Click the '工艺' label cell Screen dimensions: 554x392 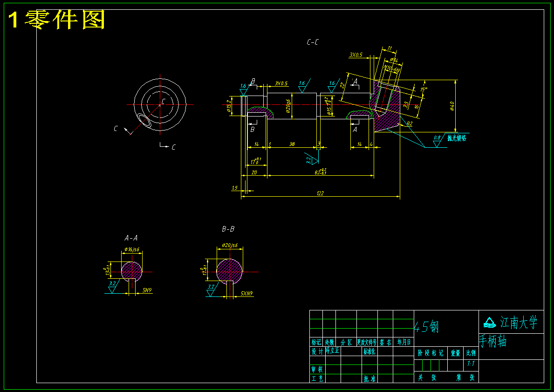point(317,378)
